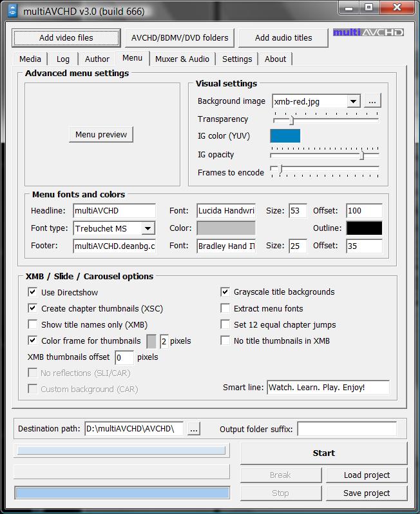
Task: Click the xmb-red.jpg background combo box
Action: point(316,101)
